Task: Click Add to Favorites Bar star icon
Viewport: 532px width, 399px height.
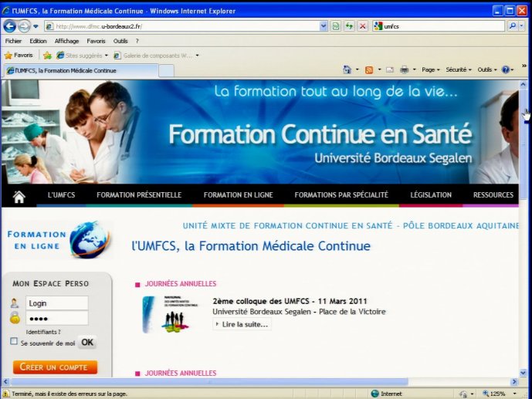Action: (48, 56)
